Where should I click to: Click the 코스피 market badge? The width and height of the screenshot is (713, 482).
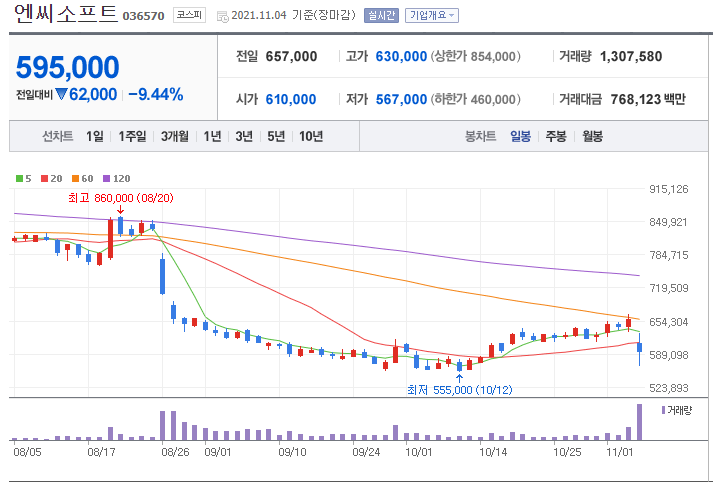[x=189, y=15]
